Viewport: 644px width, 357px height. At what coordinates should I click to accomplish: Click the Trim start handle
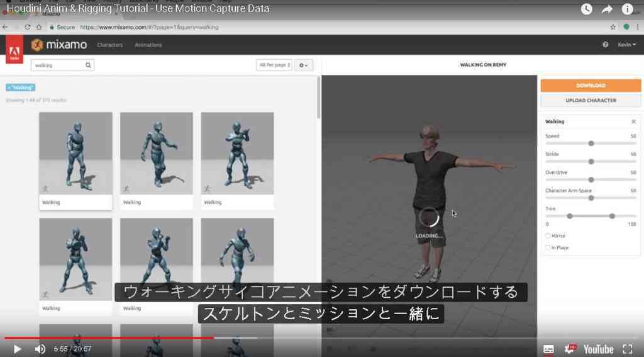570,216
